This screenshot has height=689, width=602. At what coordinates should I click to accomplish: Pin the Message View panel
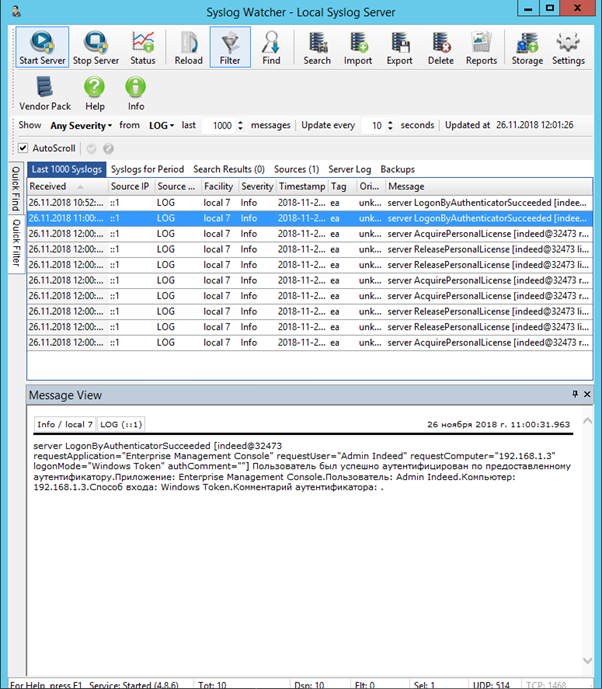pyautogui.click(x=574, y=395)
